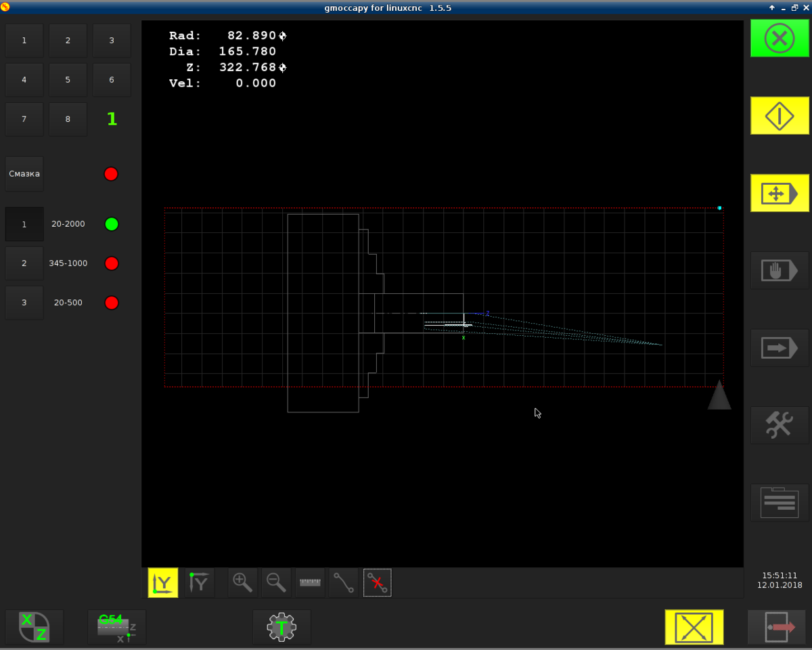812x650 pixels.
Task: Activate the Смазка lubrication button
Action: (24, 174)
